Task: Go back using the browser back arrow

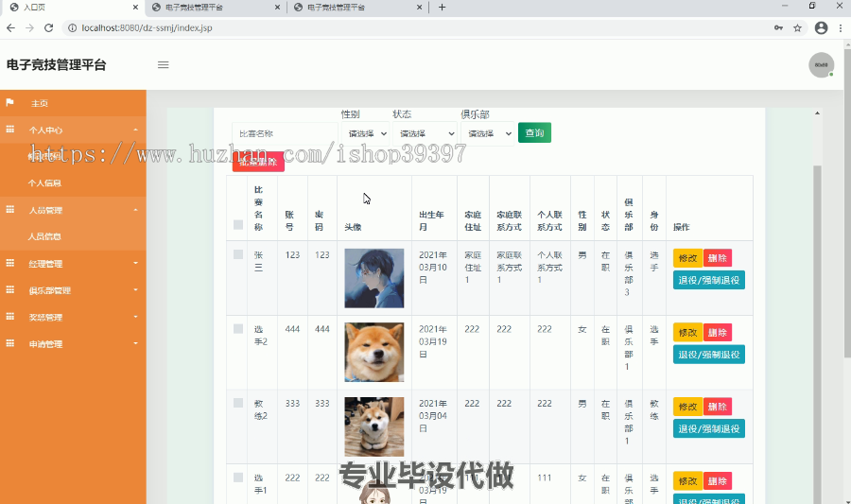Action: click(10, 27)
